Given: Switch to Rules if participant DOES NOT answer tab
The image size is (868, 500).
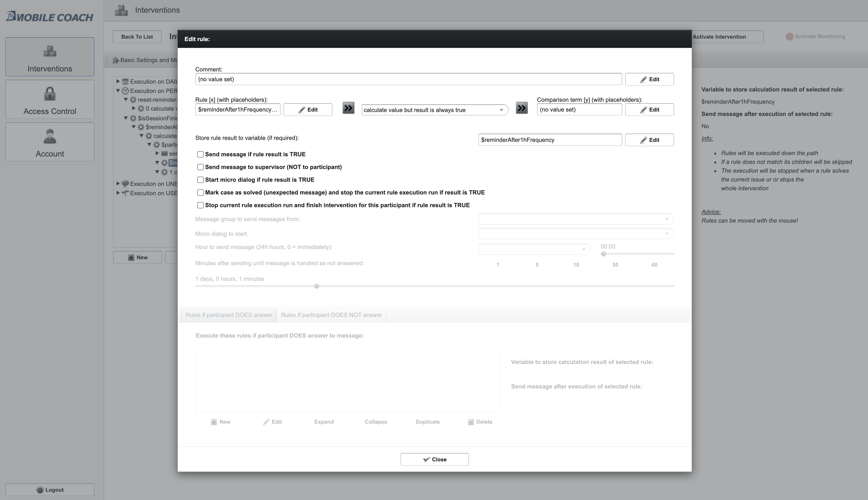Looking at the screenshot, I should click(x=331, y=315).
